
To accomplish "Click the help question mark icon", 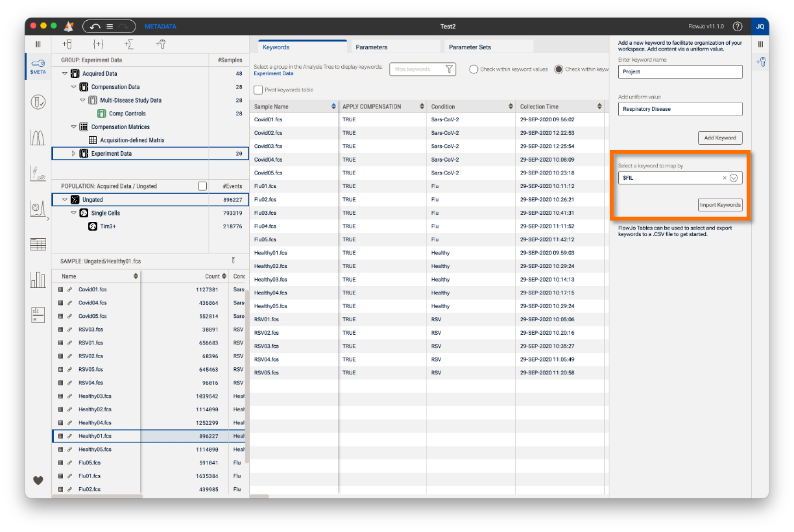I will click(x=738, y=27).
